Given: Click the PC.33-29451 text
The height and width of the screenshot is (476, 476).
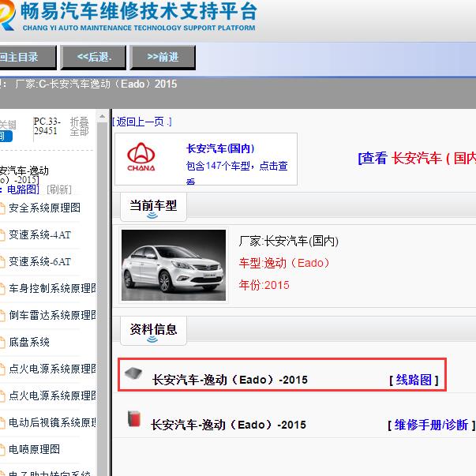Looking at the screenshot, I should pos(47,126).
